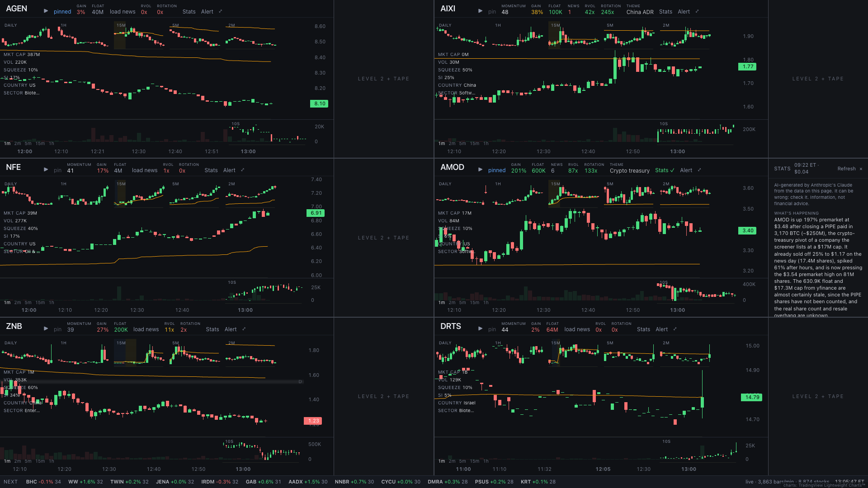Viewport: 868px width, 488px height.
Task: Expand the DRTS chart with the arrow icon
Action: click(675, 329)
